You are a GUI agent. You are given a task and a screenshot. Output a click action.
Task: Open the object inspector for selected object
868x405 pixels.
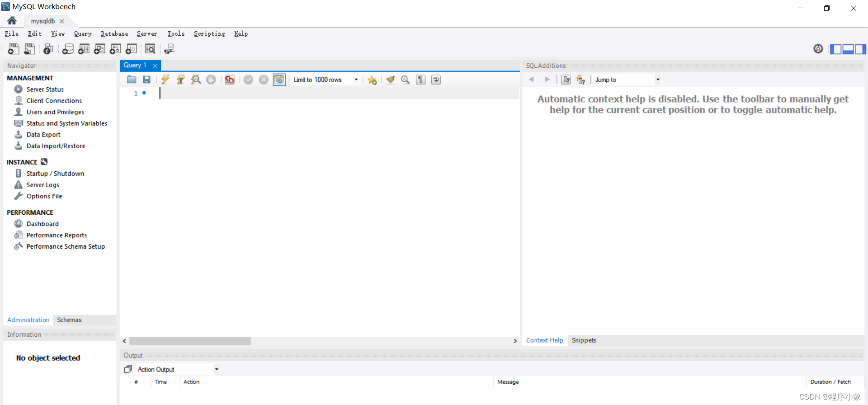[x=48, y=49]
